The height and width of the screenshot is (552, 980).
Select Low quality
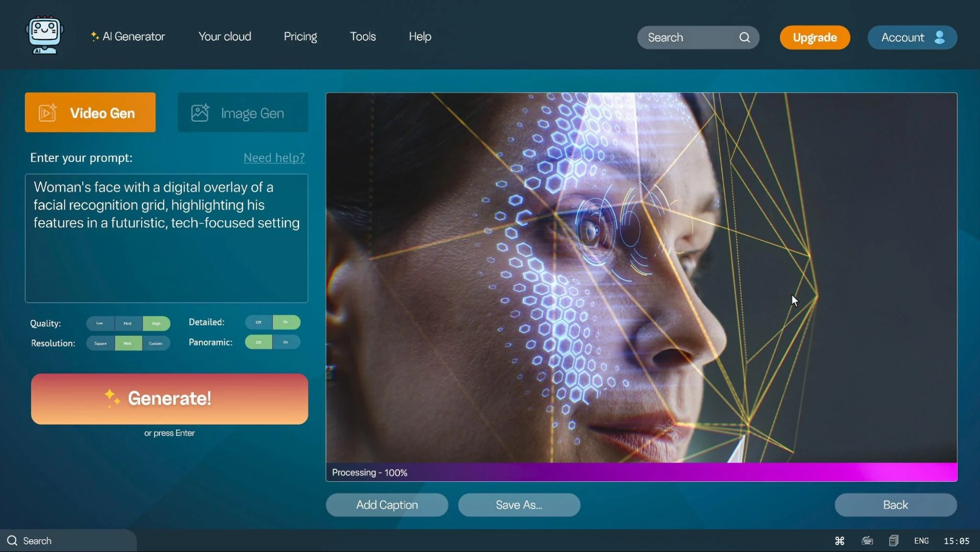pos(100,323)
